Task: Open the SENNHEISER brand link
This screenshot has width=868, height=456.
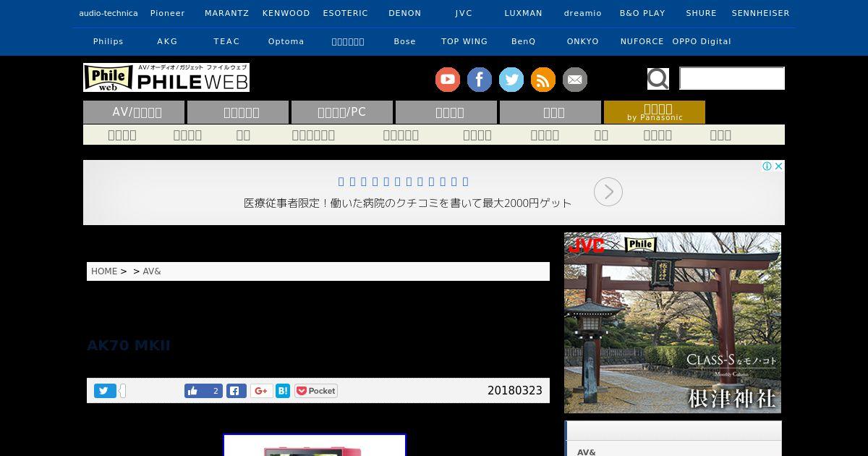Action: (761, 13)
